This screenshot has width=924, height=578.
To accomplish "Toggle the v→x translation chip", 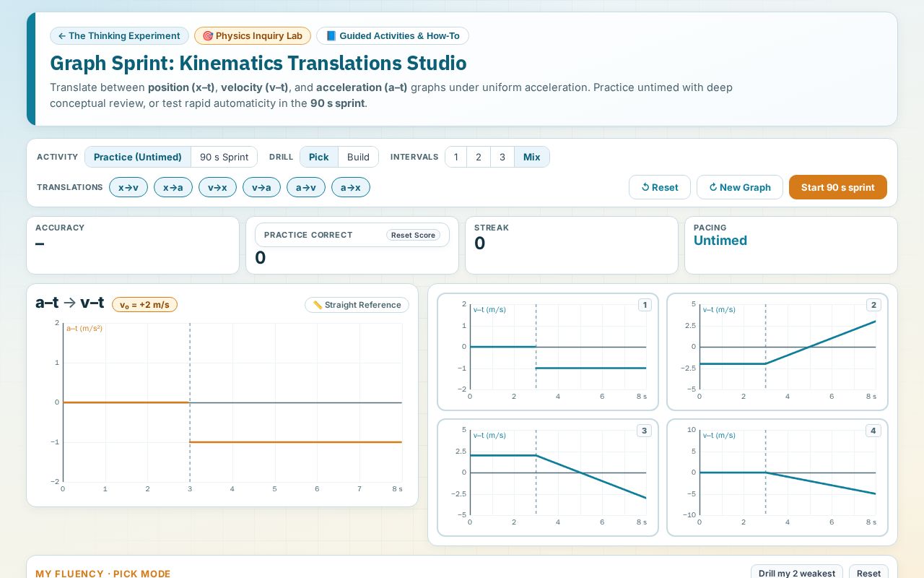I will coord(217,187).
